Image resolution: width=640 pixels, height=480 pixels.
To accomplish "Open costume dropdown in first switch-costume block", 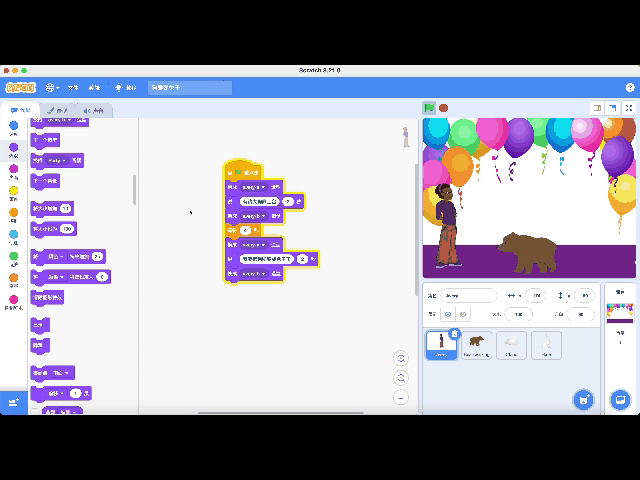I will (x=253, y=187).
